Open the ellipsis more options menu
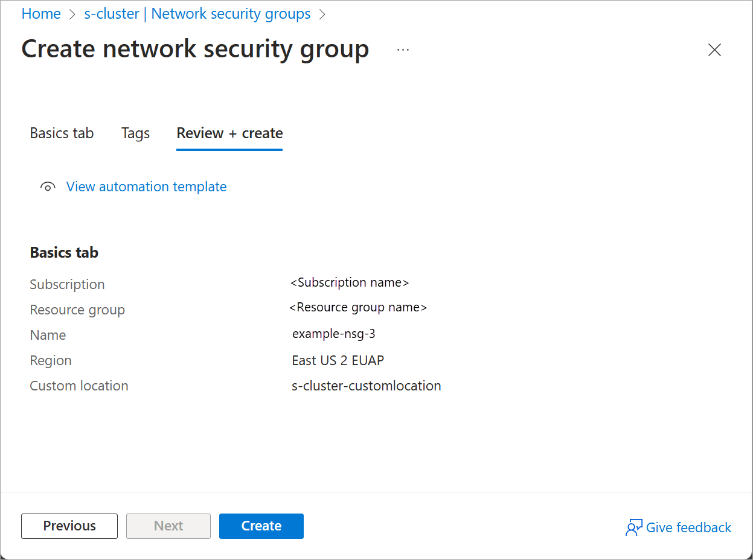The image size is (753, 560). pyautogui.click(x=403, y=49)
